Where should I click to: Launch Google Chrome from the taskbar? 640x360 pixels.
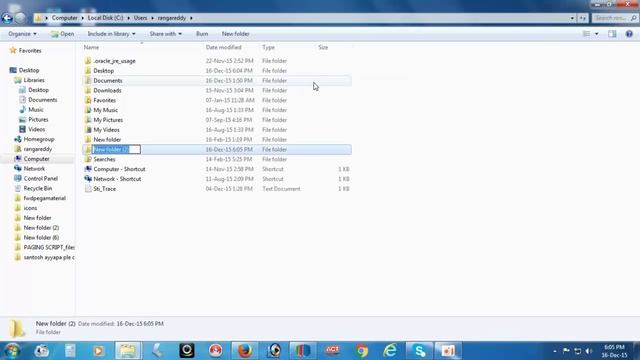click(x=362, y=351)
